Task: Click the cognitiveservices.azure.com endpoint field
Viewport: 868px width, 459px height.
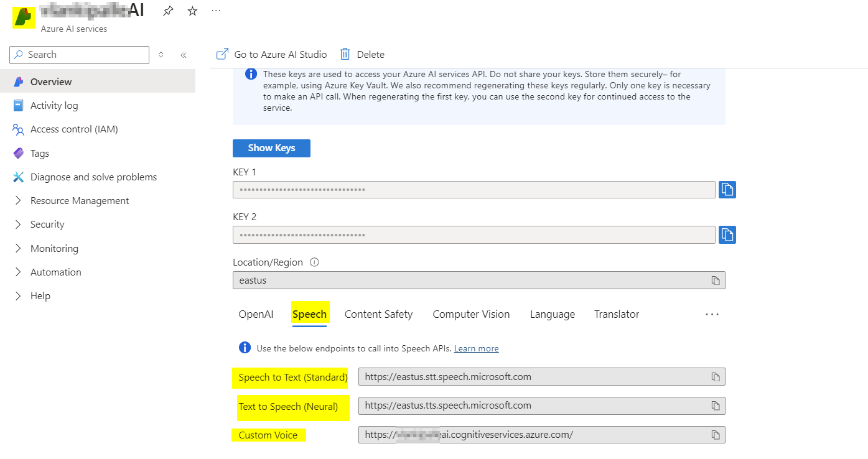Action: (x=542, y=435)
